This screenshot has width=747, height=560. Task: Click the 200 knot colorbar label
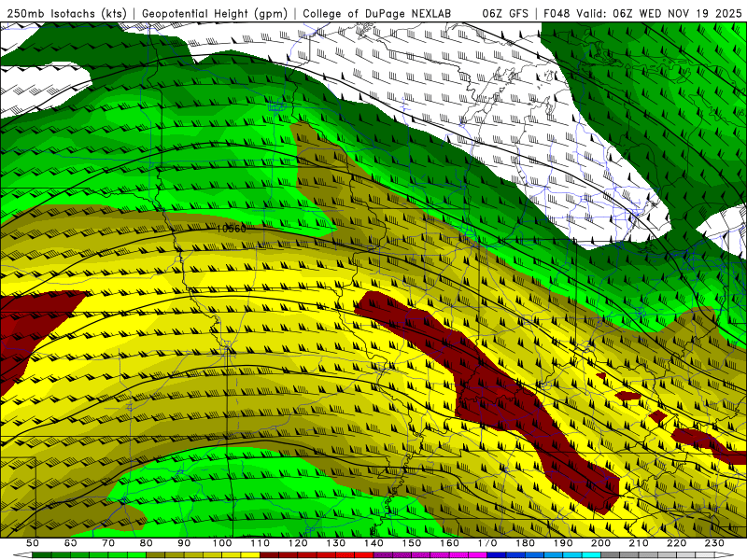[600, 543]
